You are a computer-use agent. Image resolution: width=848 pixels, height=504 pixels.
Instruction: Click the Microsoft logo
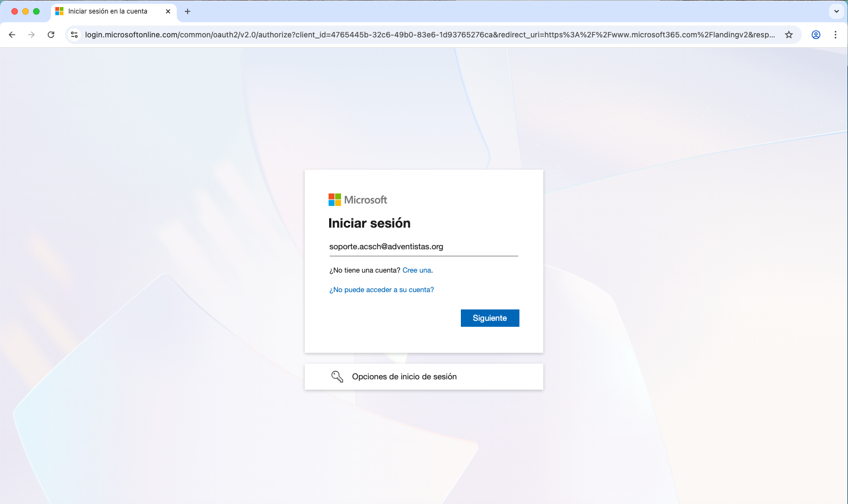coord(358,200)
